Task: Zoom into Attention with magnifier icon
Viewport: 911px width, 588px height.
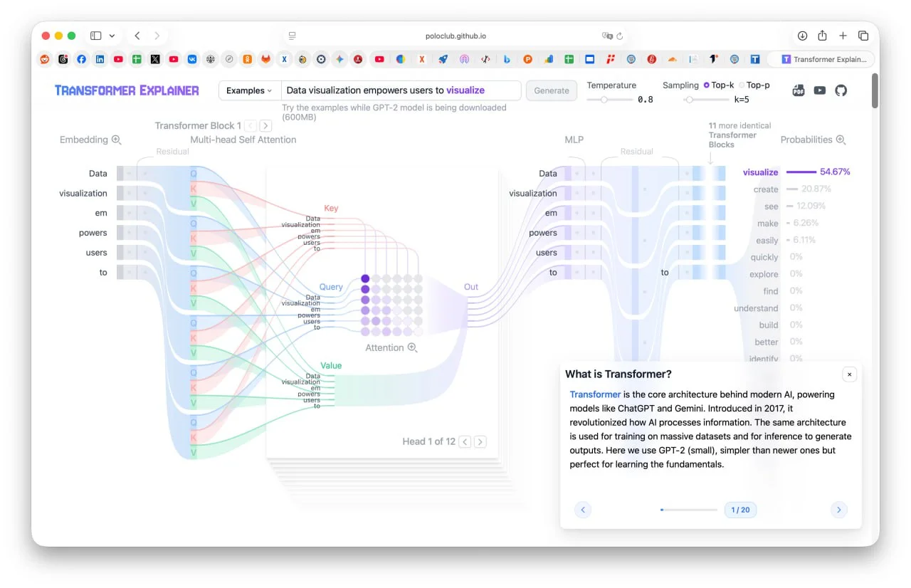Action: coord(412,347)
